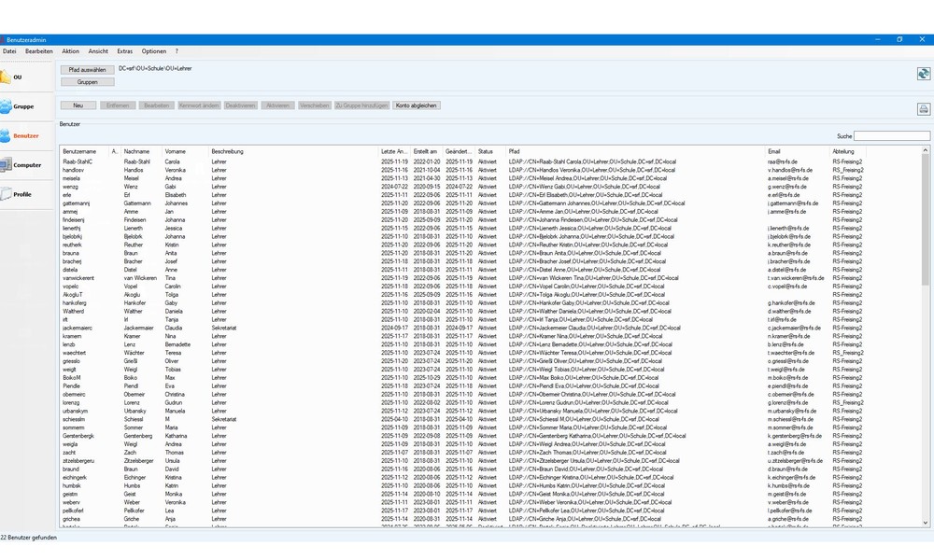The image size is (934, 560).
Task: Click the Konto abgleichen button
Action: [416, 105]
